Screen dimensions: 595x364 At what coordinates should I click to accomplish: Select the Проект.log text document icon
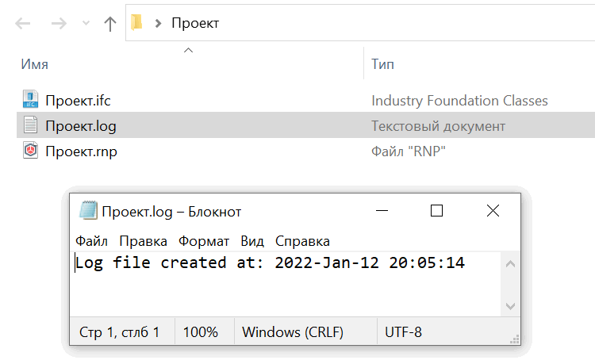tap(30, 125)
